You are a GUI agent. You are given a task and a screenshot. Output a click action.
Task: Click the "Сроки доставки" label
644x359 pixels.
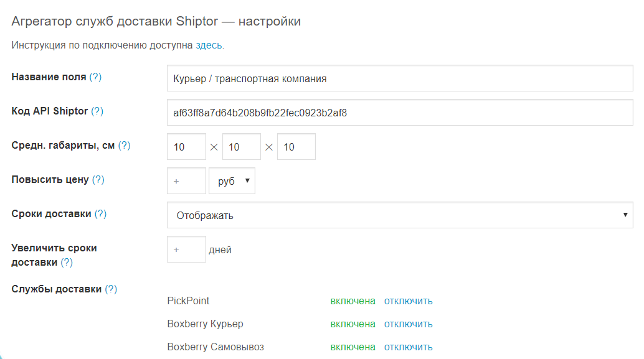[x=51, y=214]
